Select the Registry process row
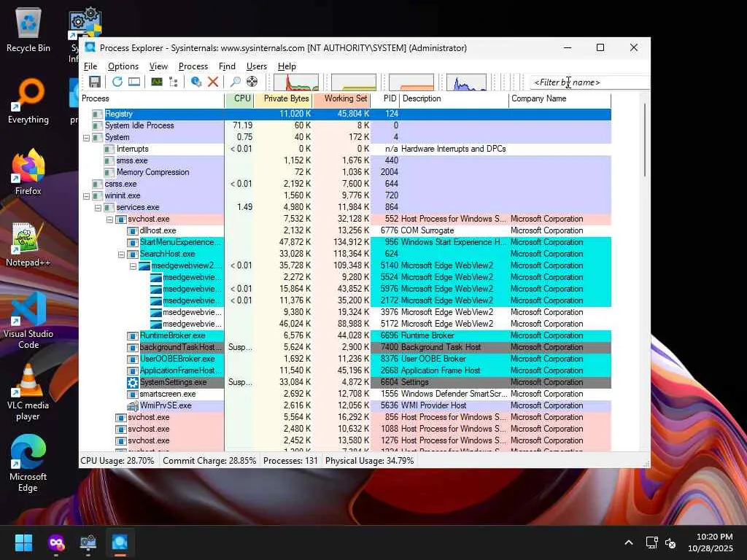747x560 pixels. click(x=346, y=114)
